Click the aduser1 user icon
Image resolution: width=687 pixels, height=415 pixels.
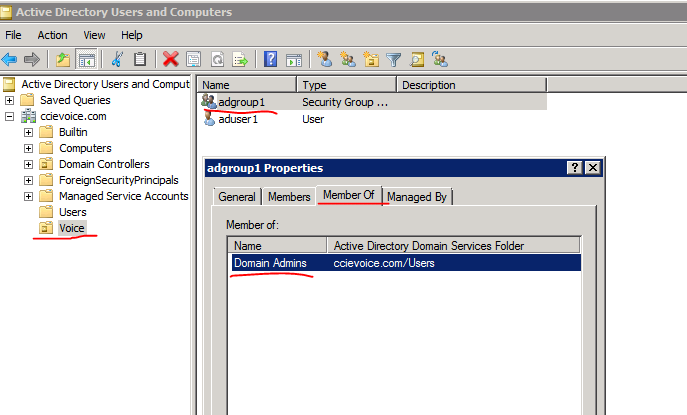coord(209,118)
